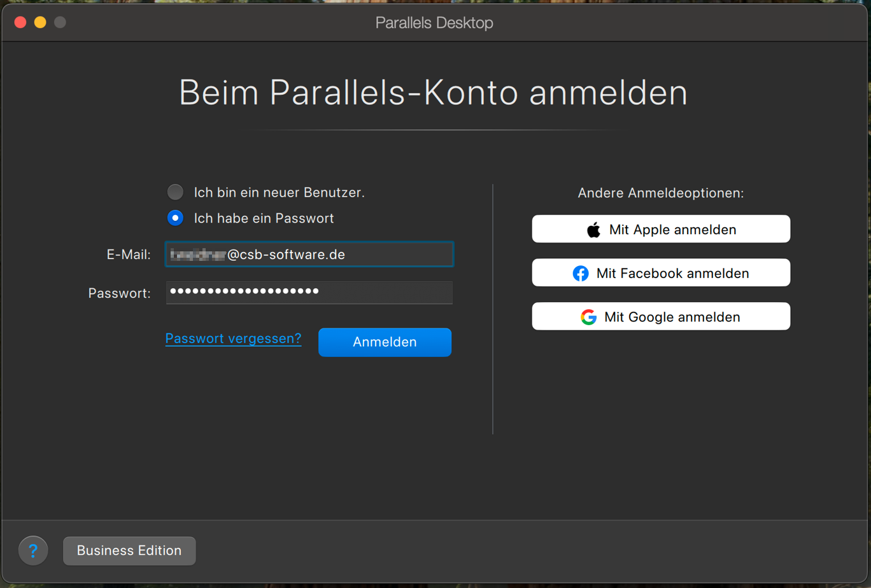Sign in with 'Mit Apple anmelden'
Image resolution: width=871 pixels, height=588 pixels.
661,229
